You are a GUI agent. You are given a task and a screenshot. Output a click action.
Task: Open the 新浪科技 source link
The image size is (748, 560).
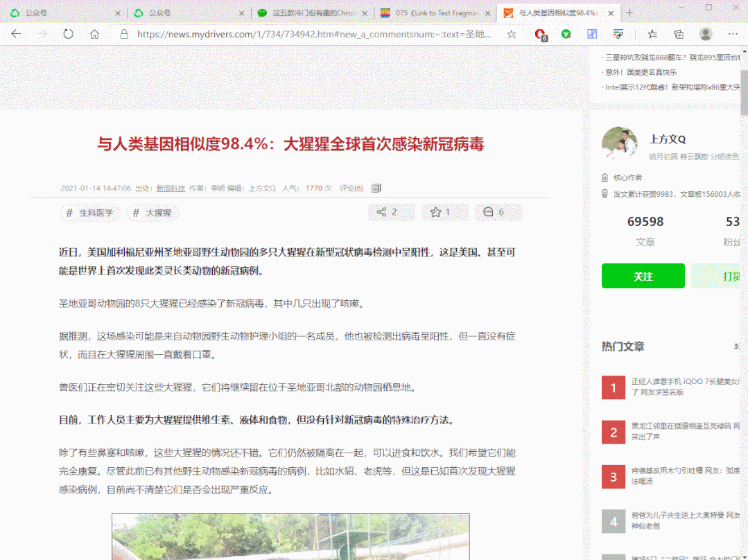[x=171, y=189]
